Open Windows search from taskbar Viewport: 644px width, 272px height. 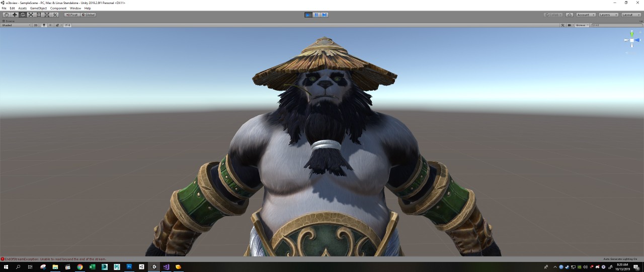point(18,267)
